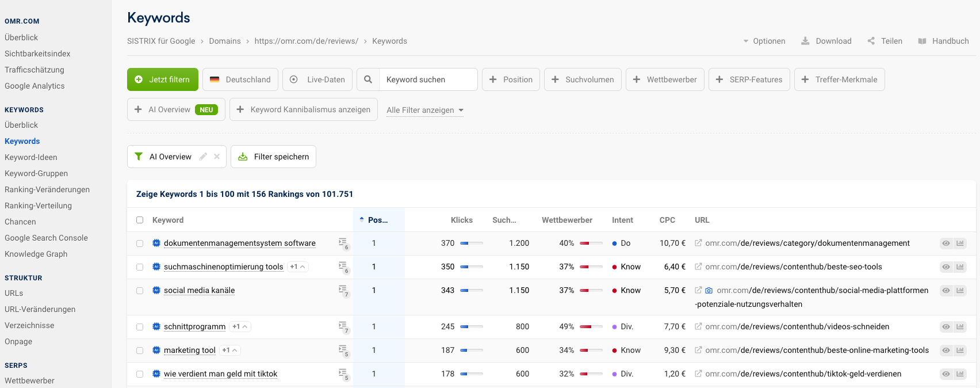This screenshot has height=388, width=980.
Task: Check the dokumentenmanagementsystem software row checkbox
Action: pos(140,244)
